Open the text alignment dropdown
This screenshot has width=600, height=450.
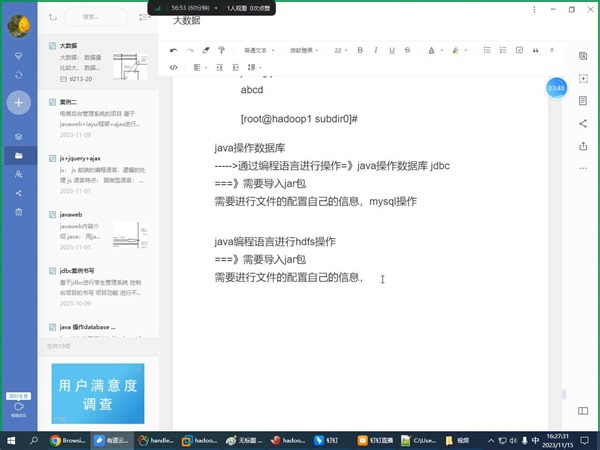point(200,67)
